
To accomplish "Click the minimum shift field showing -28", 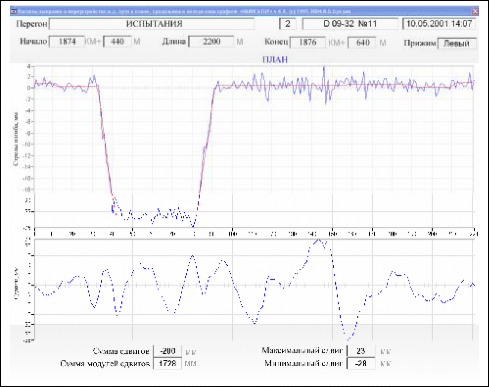I will 361,363.
